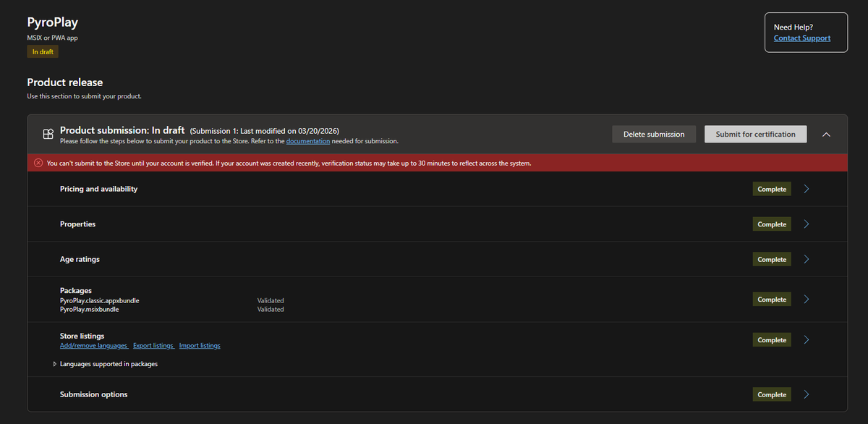Click Complete badge for Store listings
The width and height of the screenshot is (868, 424).
pyautogui.click(x=772, y=339)
